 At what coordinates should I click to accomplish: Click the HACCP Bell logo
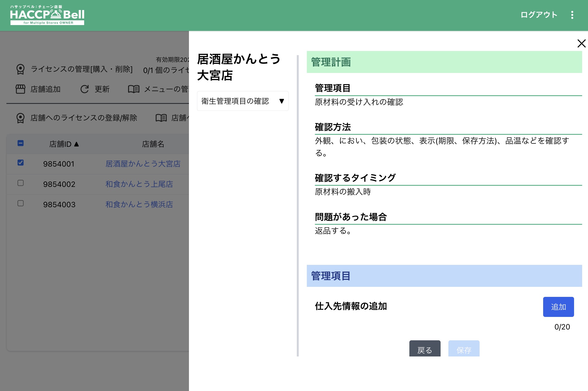47,15
